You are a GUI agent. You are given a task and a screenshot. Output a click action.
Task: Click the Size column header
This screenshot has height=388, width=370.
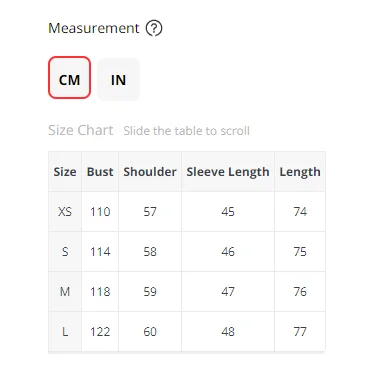65,172
